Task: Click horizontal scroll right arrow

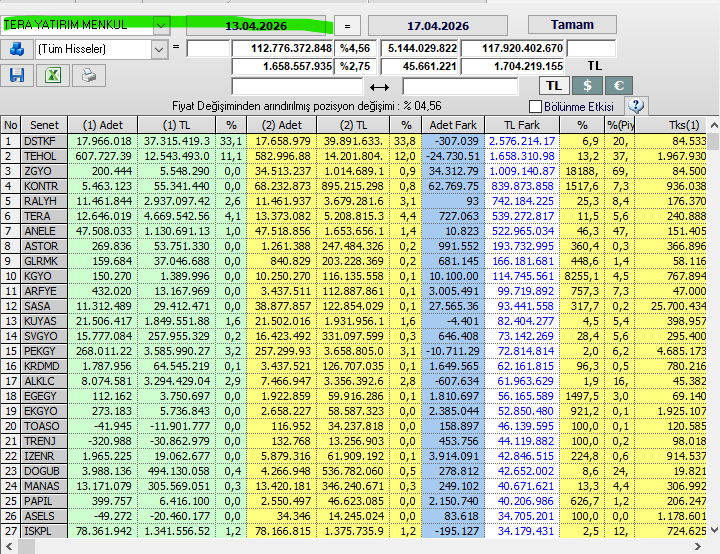Action: 698,546
